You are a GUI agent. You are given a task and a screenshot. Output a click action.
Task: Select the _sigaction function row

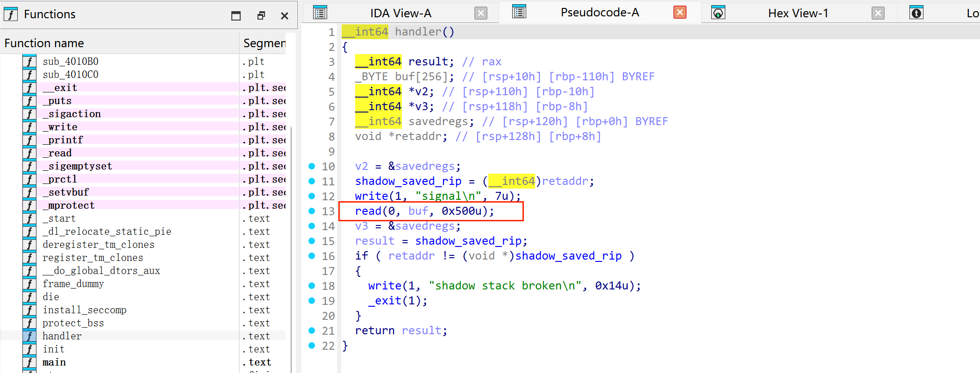click(x=143, y=114)
